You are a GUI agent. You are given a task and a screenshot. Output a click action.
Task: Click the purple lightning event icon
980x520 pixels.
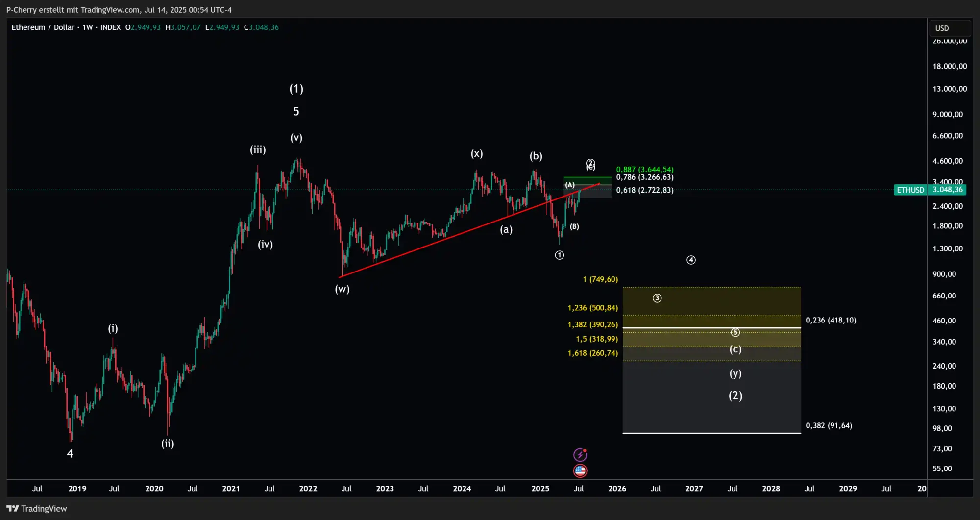click(580, 455)
